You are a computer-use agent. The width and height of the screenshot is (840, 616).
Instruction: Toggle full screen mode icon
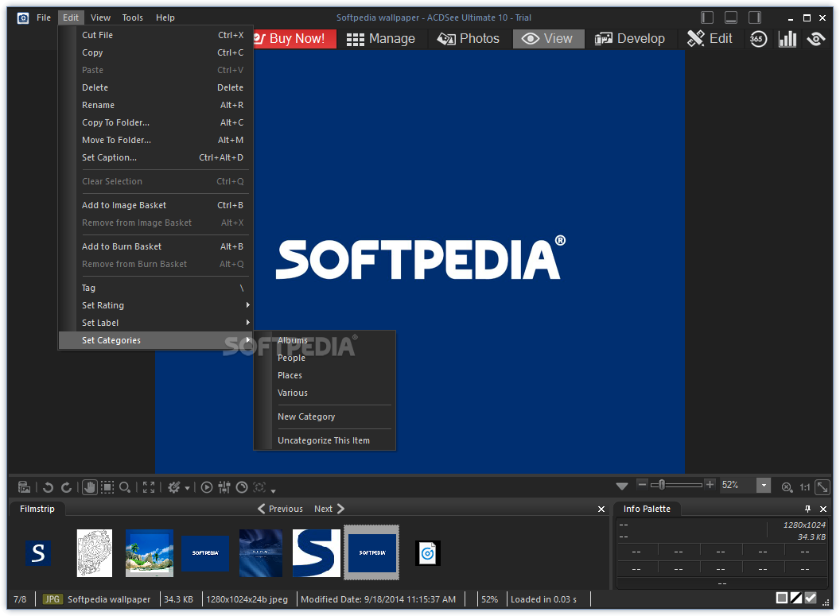click(x=149, y=487)
